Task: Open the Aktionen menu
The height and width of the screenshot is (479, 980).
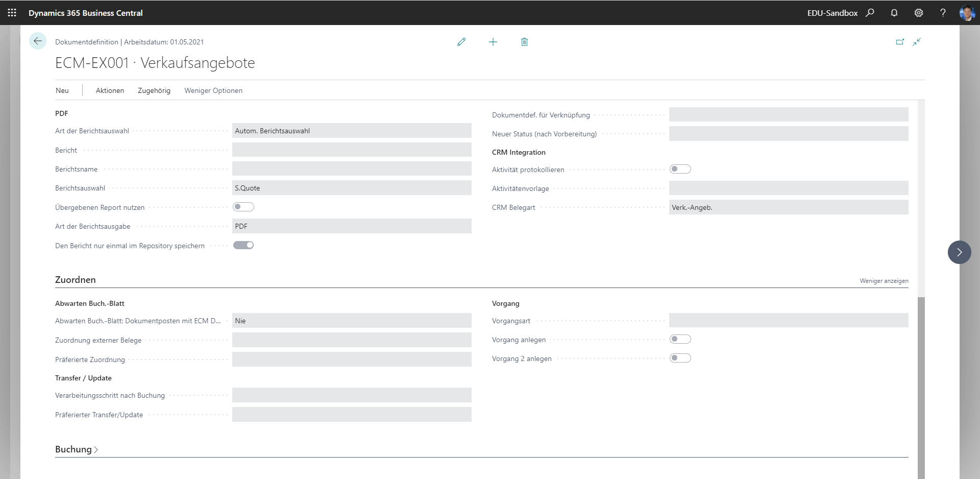Action: [x=110, y=90]
